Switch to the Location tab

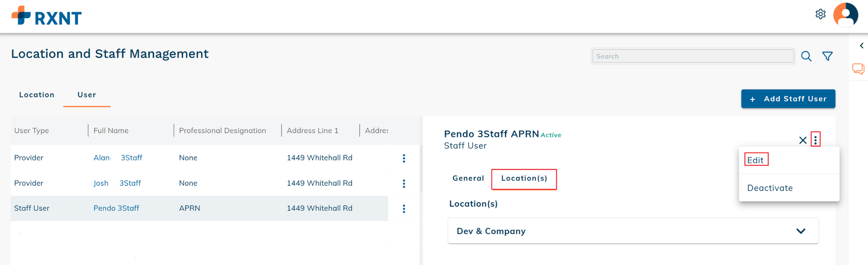point(37,95)
